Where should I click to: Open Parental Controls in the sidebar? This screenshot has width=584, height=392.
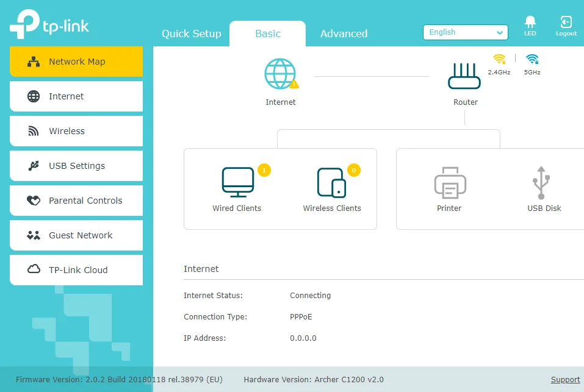[76, 201]
